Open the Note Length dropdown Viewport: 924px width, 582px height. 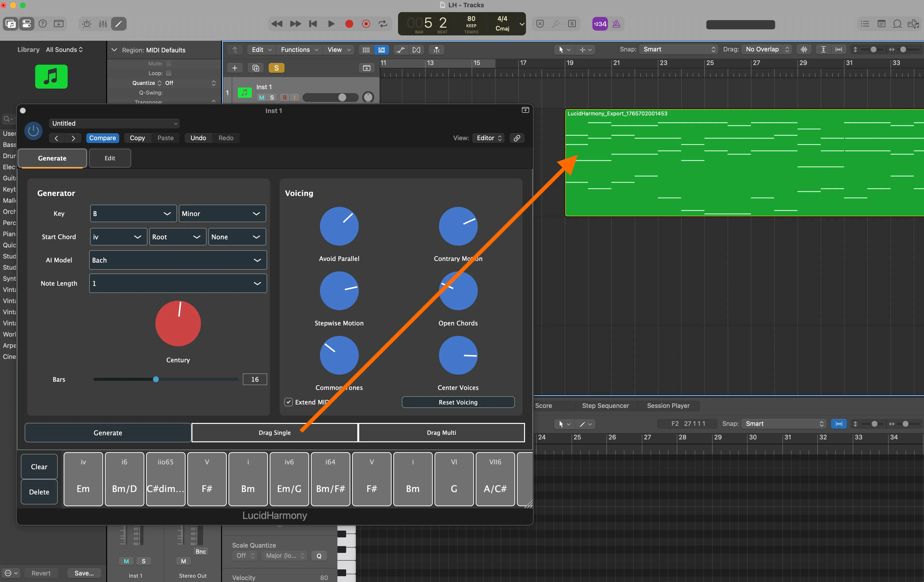178,283
